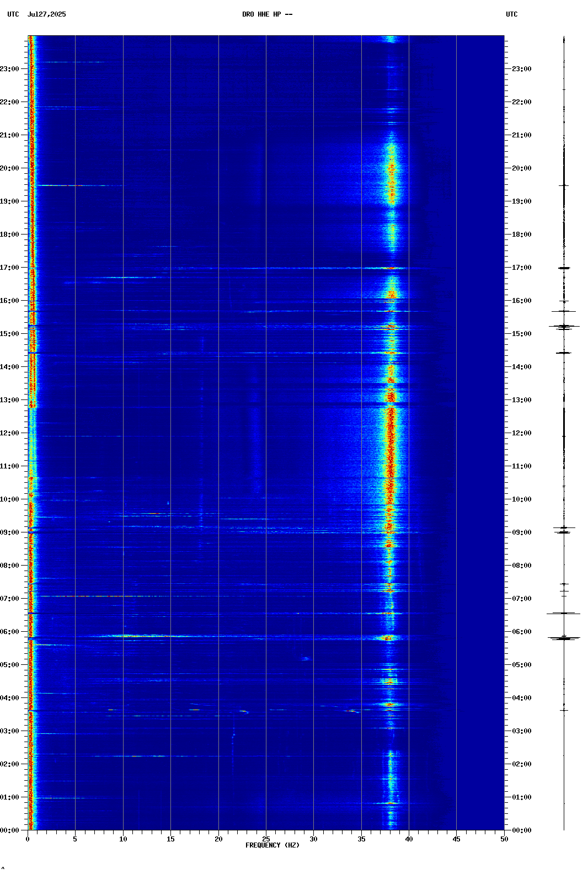The width and height of the screenshot is (588, 874).
Task: Click the 'UTC' label beside the date
Action: point(13,14)
